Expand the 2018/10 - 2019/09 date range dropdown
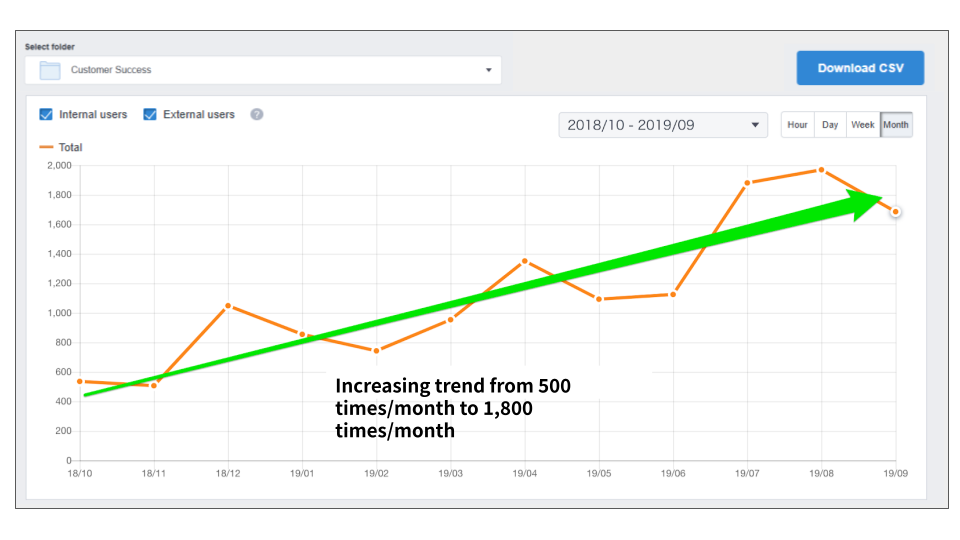Screen dimensions: 960x540 [663, 125]
